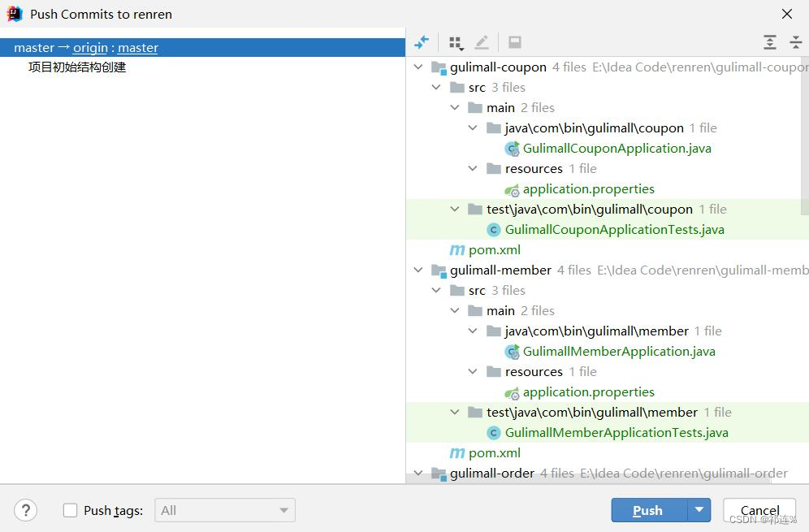Open the Push button dropdown arrow

pyautogui.click(x=700, y=510)
